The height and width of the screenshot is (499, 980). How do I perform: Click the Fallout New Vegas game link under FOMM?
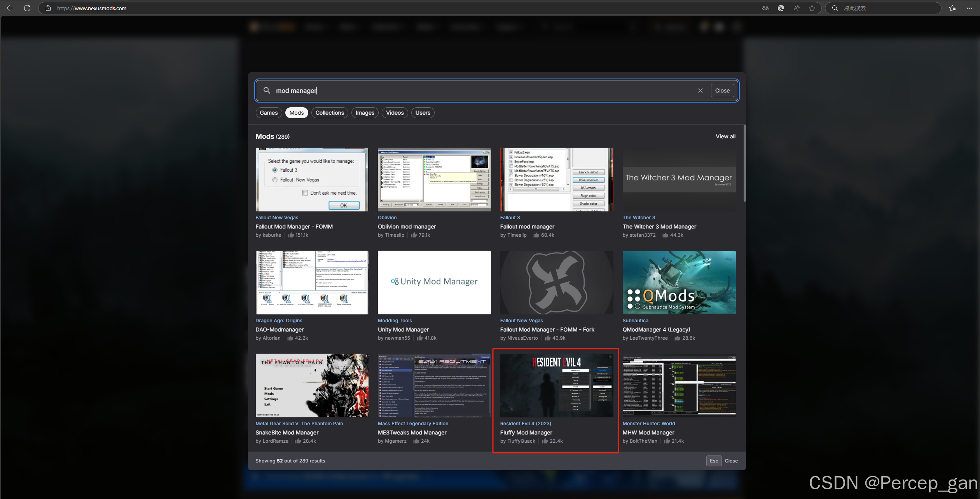(277, 218)
